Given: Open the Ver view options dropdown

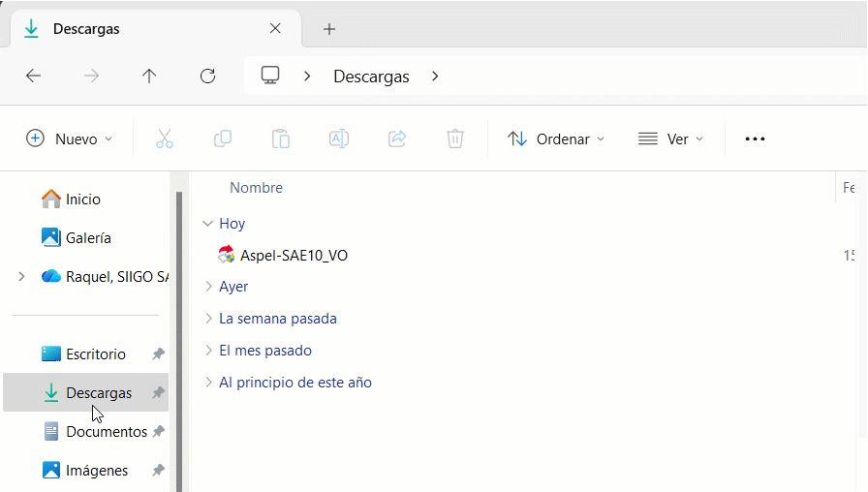Looking at the screenshot, I should [x=670, y=138].
